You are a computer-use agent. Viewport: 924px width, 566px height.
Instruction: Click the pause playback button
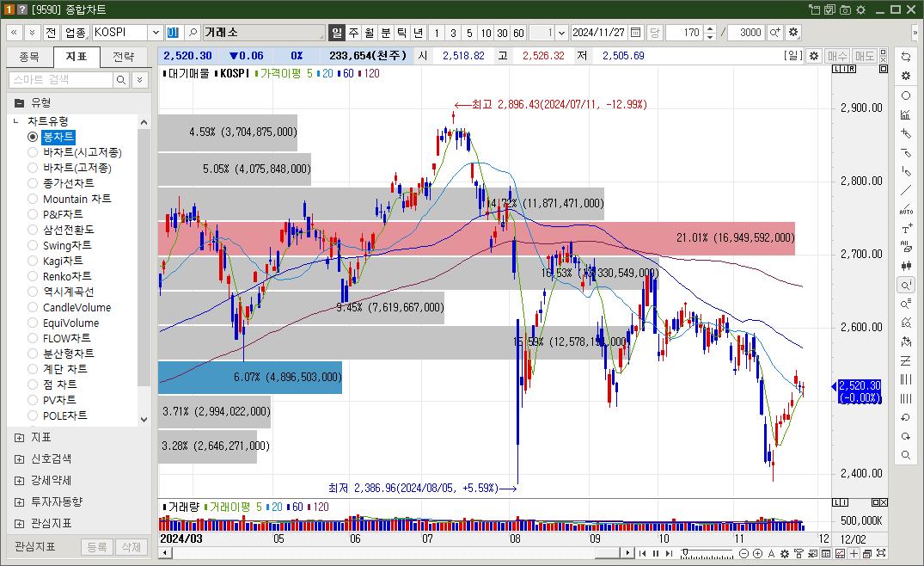coord(655,554)
